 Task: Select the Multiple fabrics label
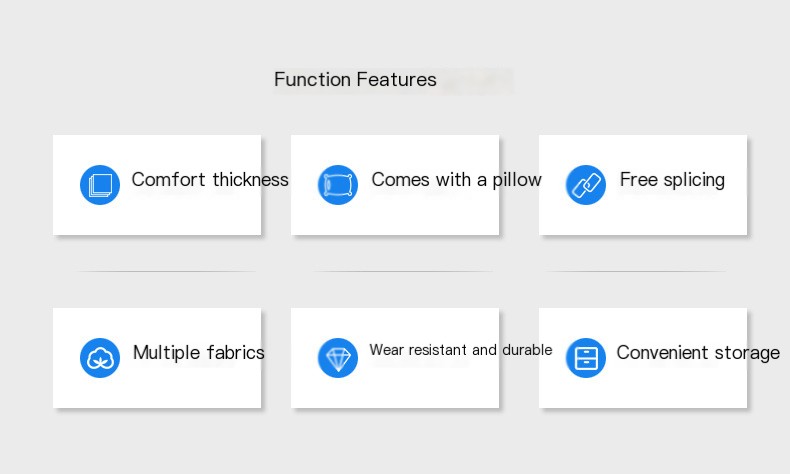199,353
